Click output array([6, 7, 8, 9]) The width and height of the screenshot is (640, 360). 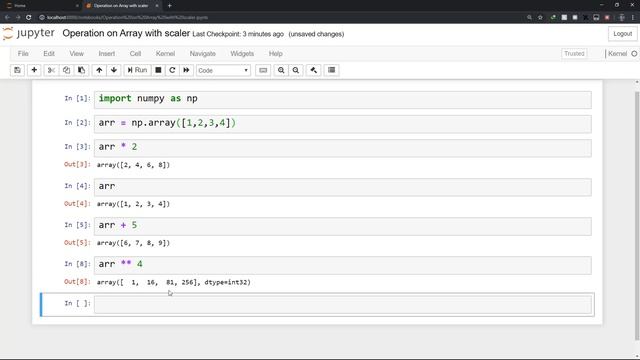pos(133,243)
